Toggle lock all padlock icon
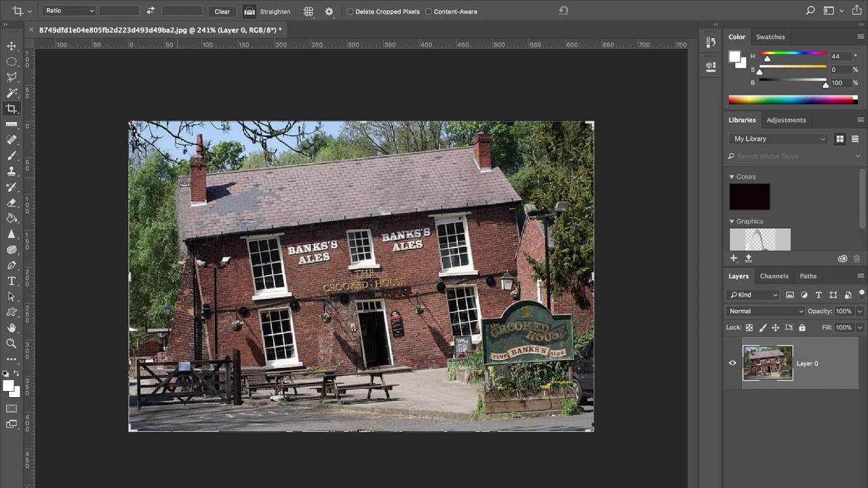The image size is (868, 488). coord(802,328)
